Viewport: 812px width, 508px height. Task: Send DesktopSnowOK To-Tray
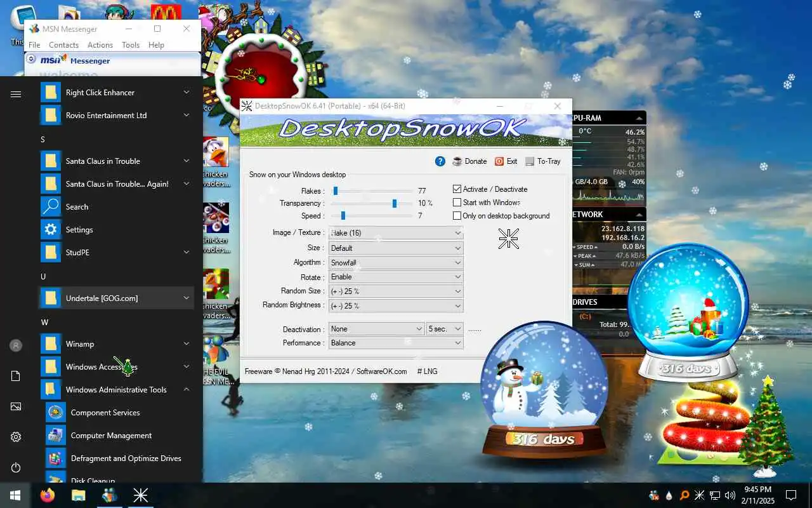pos(544,161)
